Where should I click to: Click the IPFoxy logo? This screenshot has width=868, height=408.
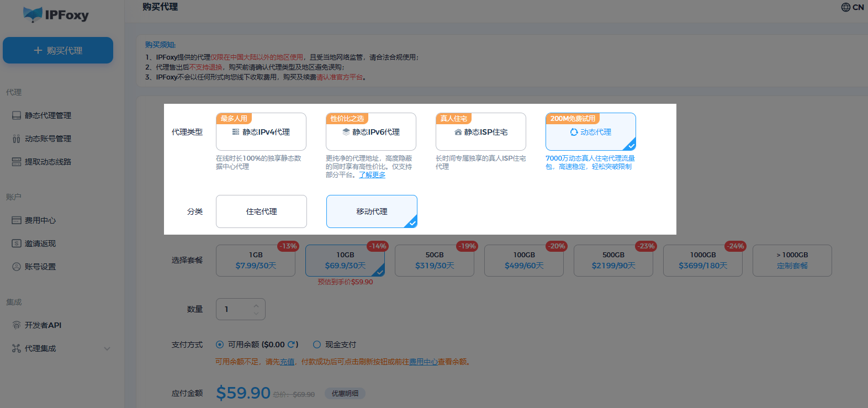coord(56,15)
